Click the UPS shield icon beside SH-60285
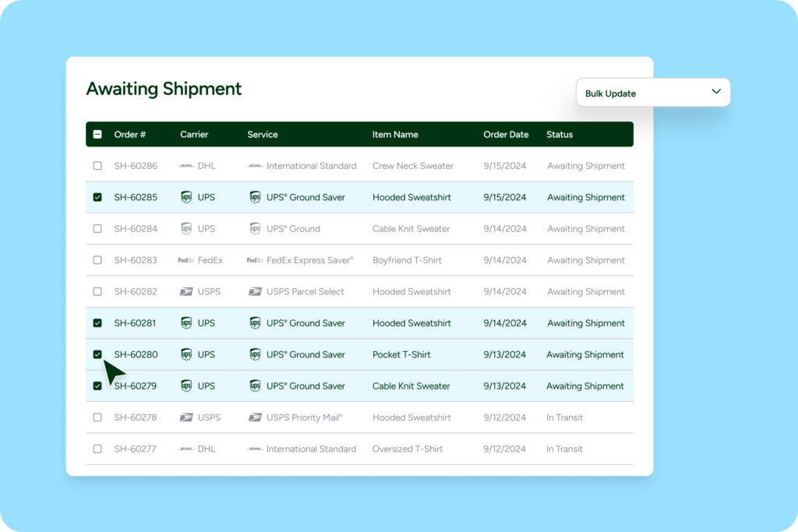The width and height of the screenshot is (798, 532). click(186, 197)
